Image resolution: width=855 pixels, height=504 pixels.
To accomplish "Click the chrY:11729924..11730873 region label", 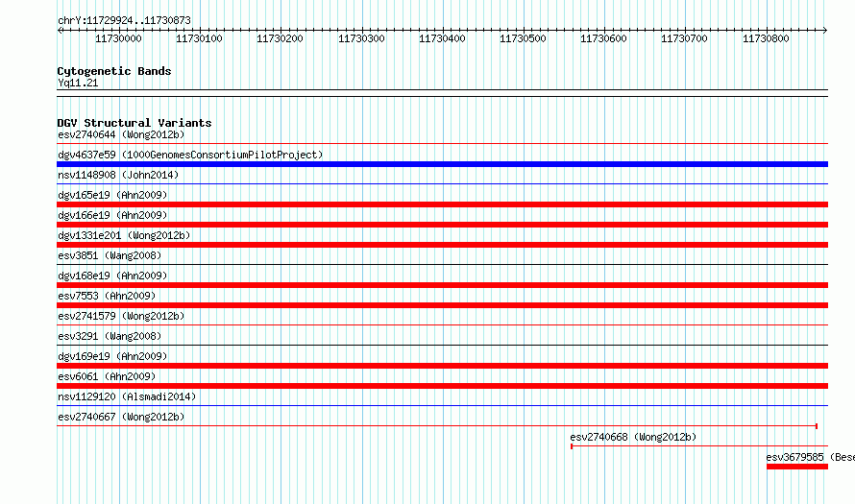I will (x=124, y=21).
